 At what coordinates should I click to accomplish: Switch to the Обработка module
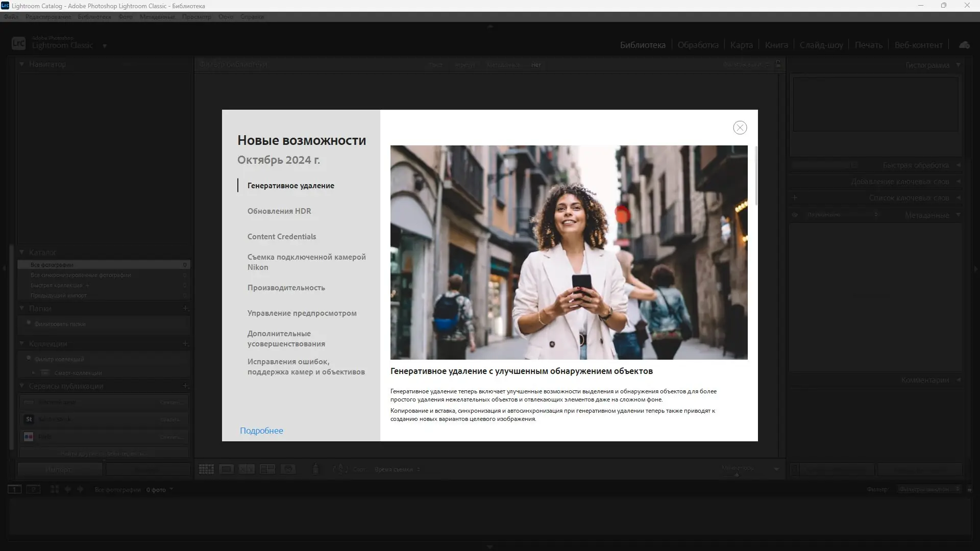(x=698, y=45)
